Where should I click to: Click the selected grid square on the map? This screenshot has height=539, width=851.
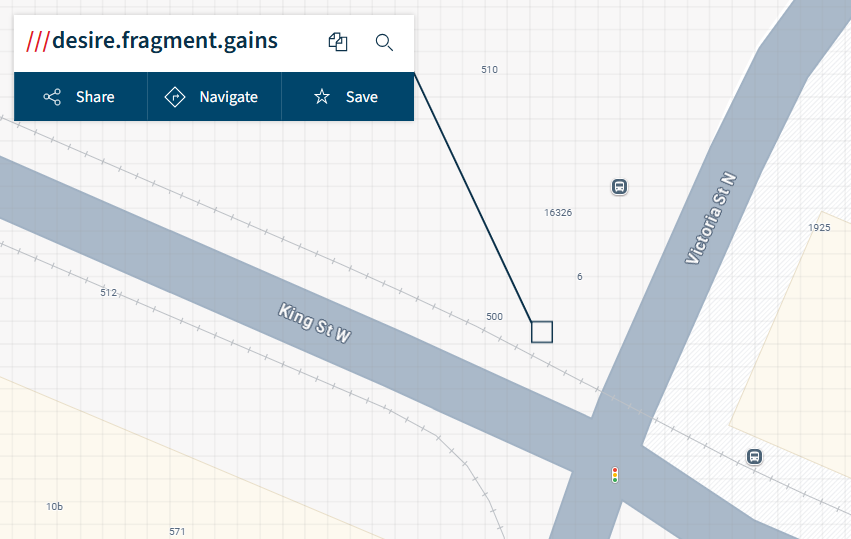542,332
